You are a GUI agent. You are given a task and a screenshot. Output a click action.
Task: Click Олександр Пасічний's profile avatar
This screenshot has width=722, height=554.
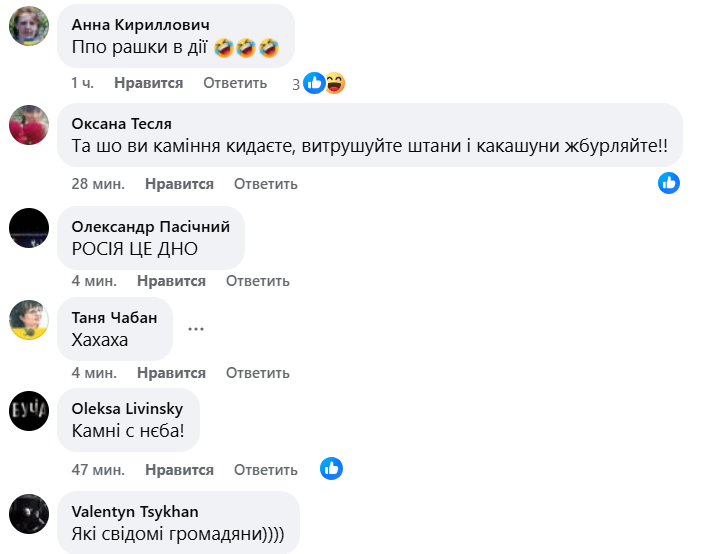[x=29, y=227]
